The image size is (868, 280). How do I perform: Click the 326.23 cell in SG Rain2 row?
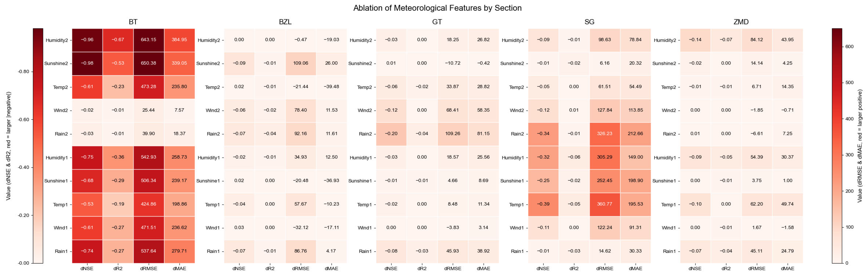point(604,134)
